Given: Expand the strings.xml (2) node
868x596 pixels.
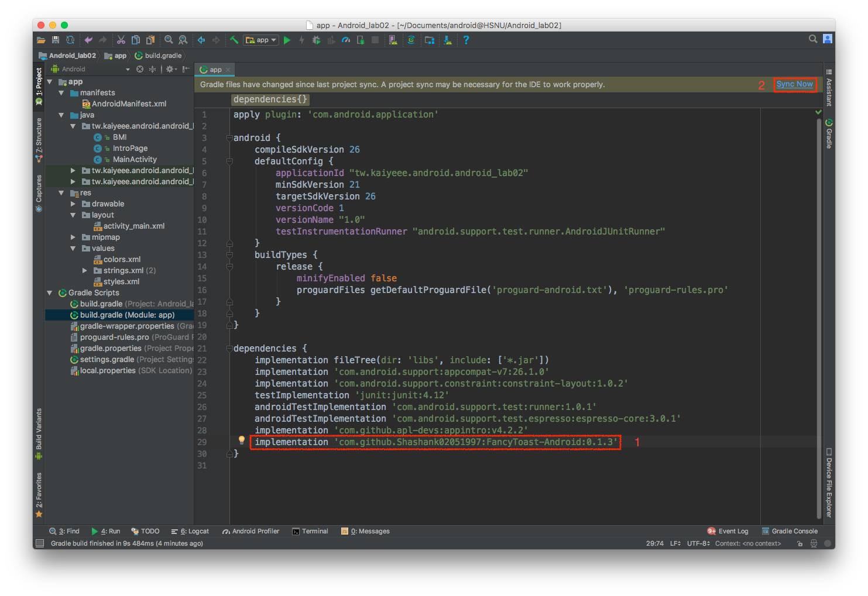Looking at the screenshot, I should point(85,270).
